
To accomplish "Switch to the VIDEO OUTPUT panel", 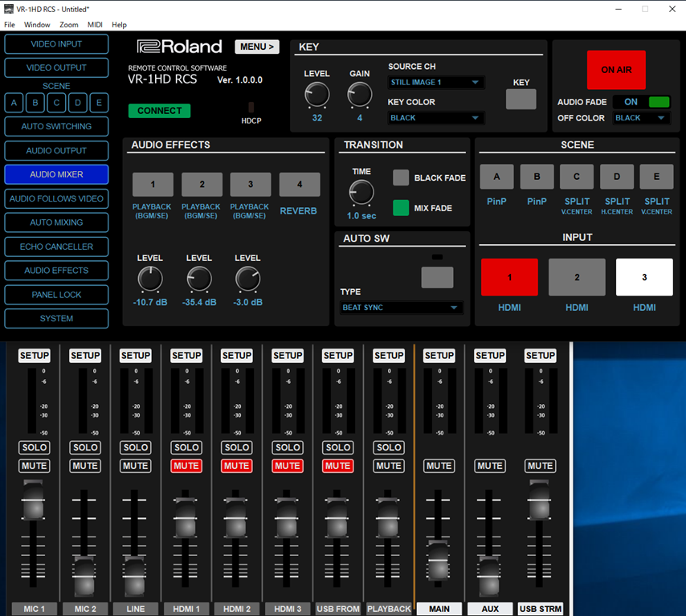I will (56, 67).
